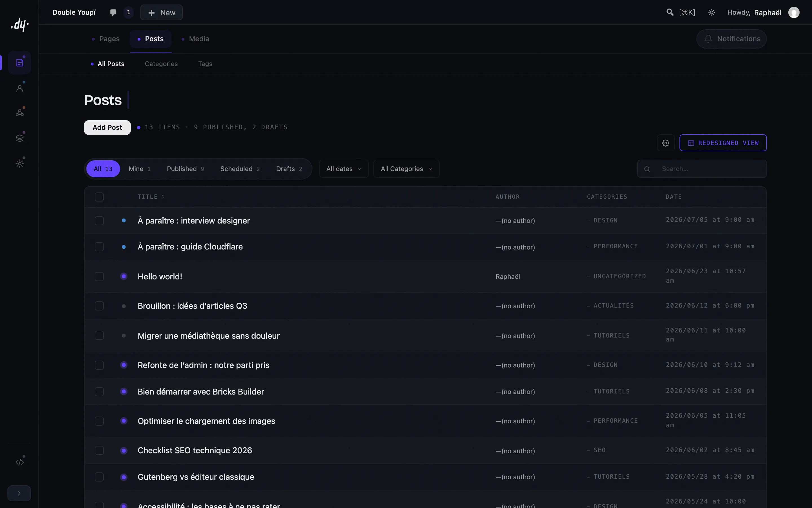
Task: Filter by All 13 posts
Action: (103, 169)
